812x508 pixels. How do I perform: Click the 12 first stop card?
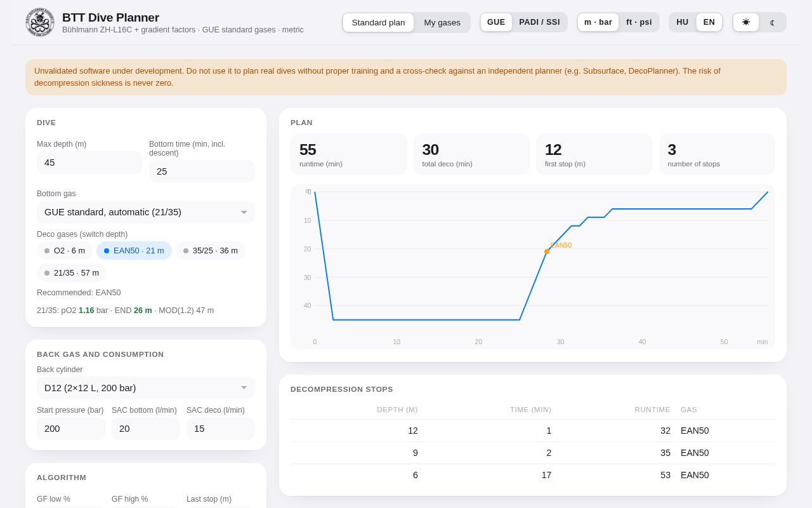(x=594, y=154)
